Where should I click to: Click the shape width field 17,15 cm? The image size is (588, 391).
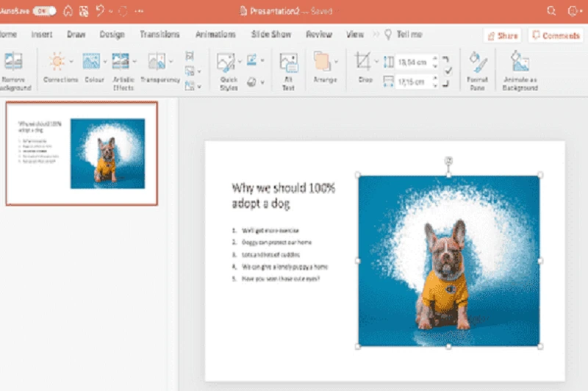pos(413,82)
